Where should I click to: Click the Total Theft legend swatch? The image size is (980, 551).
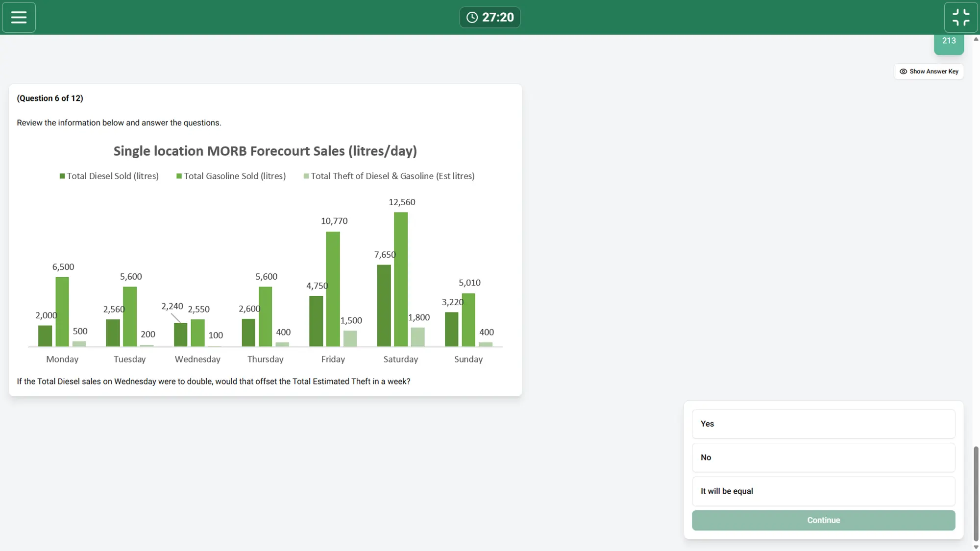306,176
